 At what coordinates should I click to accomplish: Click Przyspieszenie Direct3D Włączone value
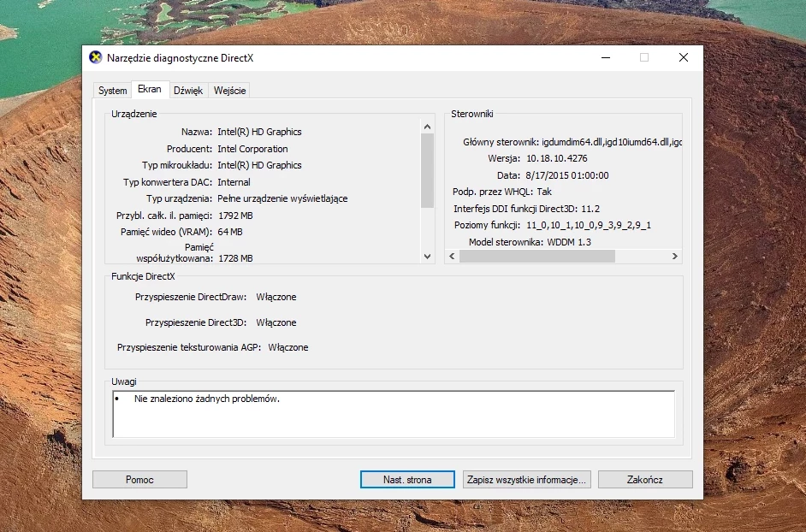click(x=276, y=322)
